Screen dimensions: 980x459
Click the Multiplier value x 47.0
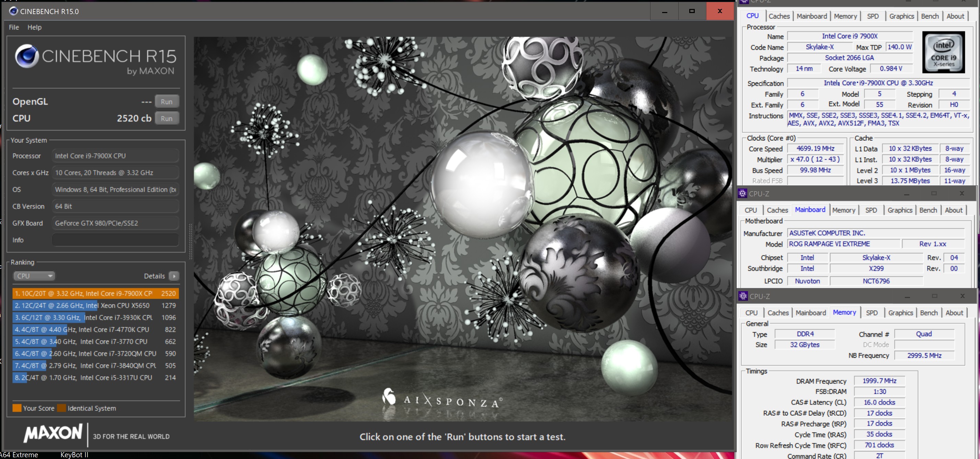[816, 159]
